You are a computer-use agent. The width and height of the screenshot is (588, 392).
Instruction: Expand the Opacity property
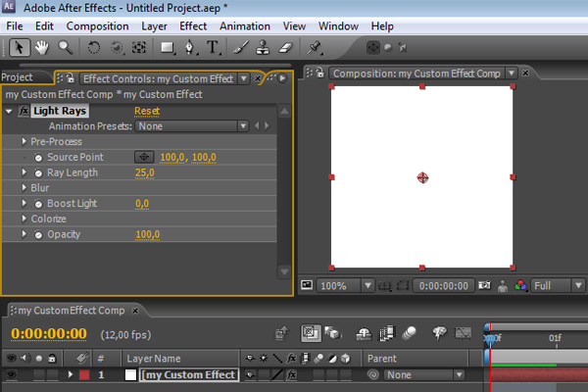click(x=24, y=234)
